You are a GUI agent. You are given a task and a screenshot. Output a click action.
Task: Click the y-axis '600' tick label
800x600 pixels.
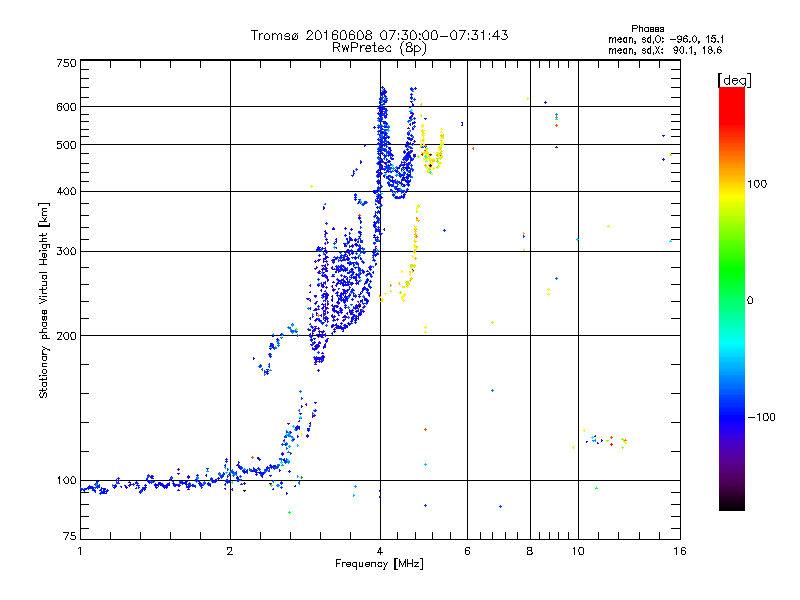(66, 107)
